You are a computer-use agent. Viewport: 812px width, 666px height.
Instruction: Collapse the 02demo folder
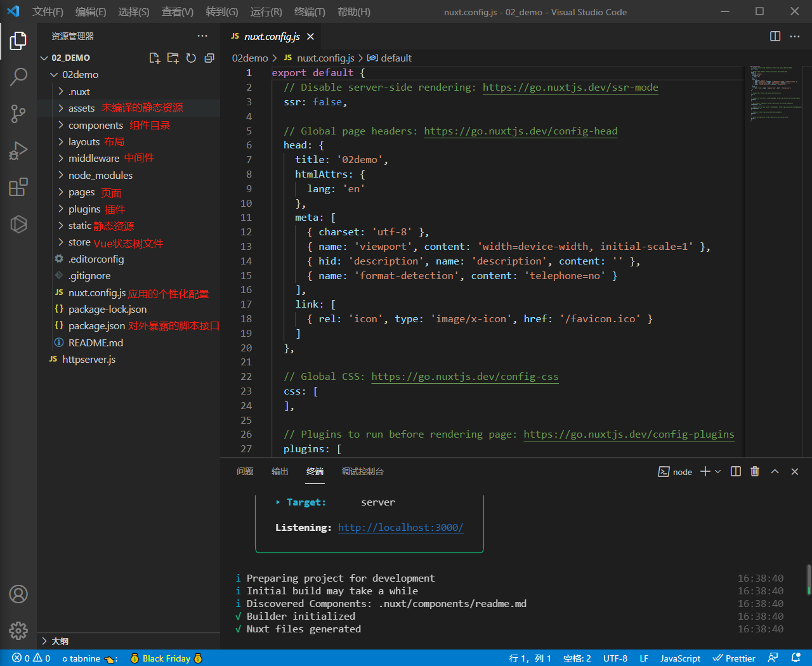click(128, 75)
